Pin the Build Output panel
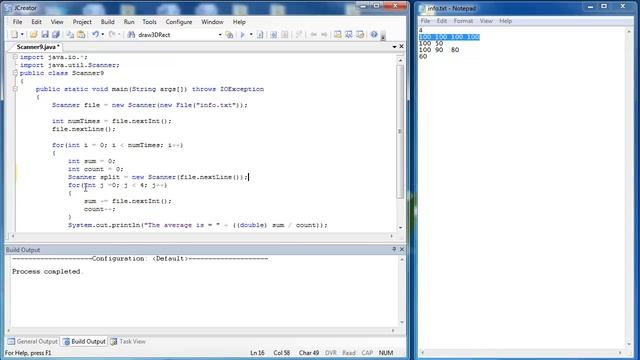The width and height of the screenshot is (640, 360). [x=394, y=249]
